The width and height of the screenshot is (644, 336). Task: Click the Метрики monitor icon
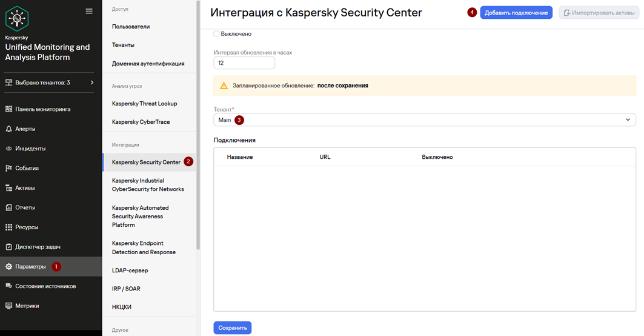pyautogui.click(x=8, y=306)
